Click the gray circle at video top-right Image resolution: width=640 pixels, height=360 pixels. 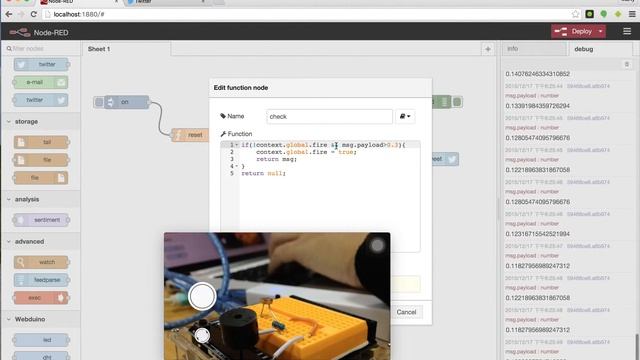pos(377,245)
